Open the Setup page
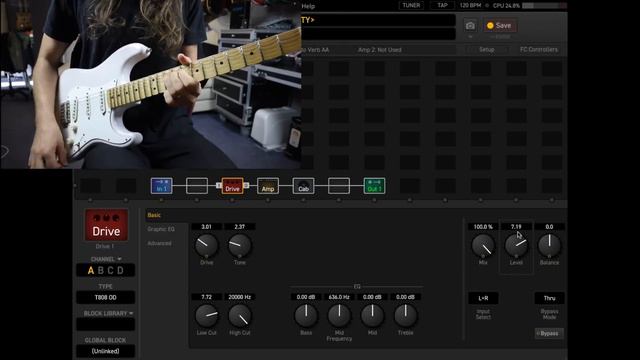 (487, 49)
